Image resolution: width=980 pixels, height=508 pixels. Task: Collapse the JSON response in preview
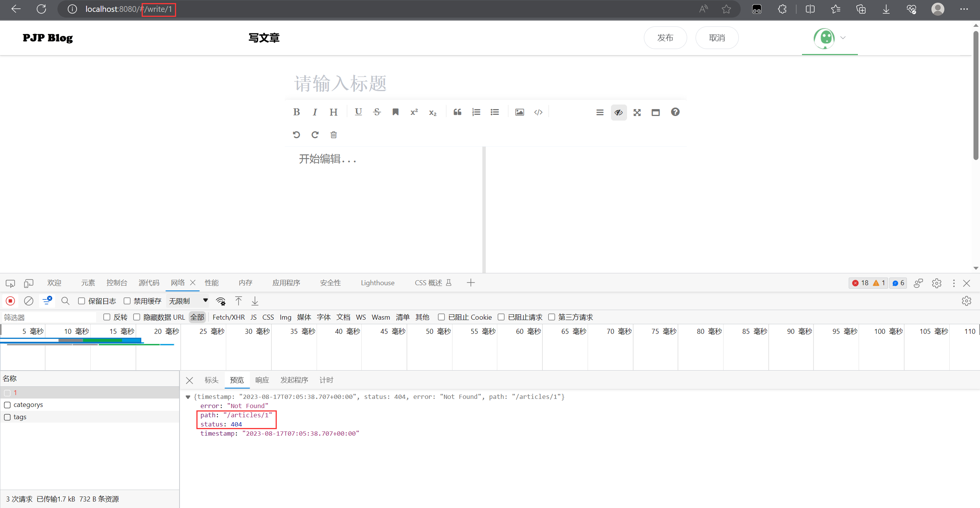point(188,397)
